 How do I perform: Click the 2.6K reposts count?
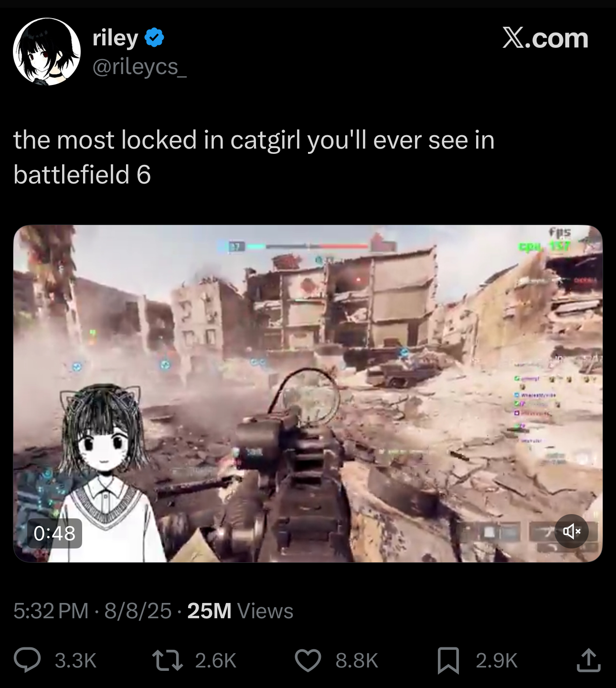(216, 661)
